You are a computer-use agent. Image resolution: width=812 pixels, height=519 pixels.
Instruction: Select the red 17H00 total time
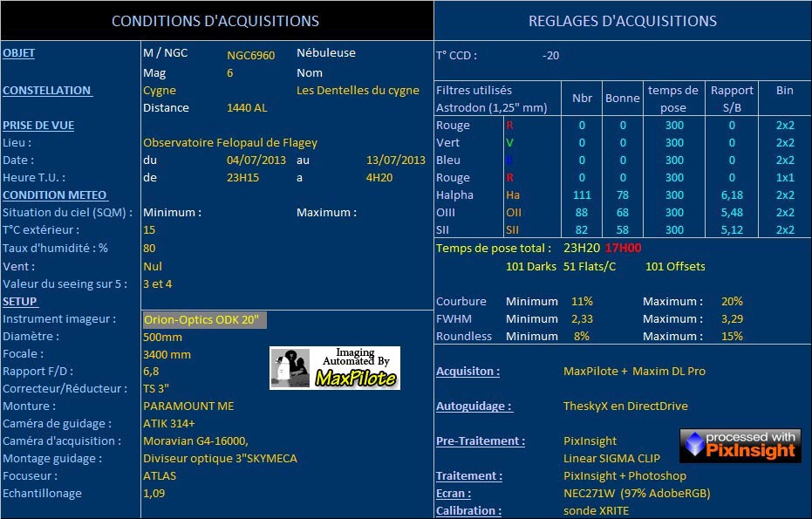pyautogui.click(x=623, y=248)
